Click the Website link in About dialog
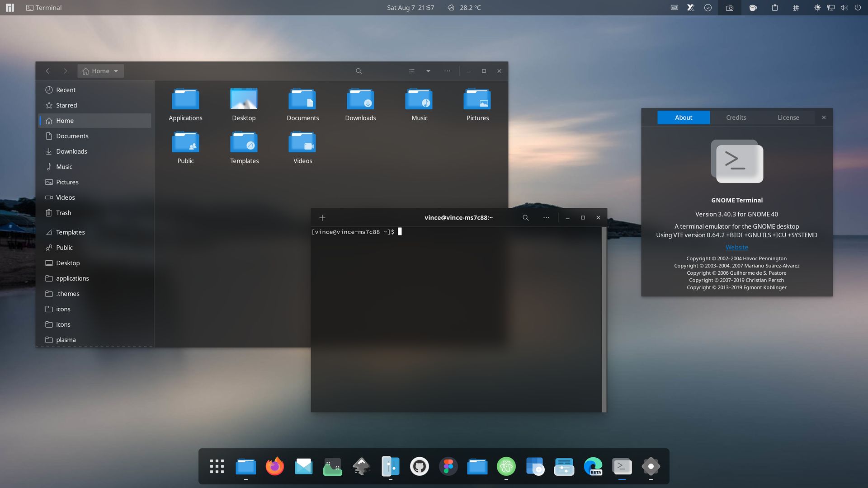868x488 pixels. click(737, 247)
